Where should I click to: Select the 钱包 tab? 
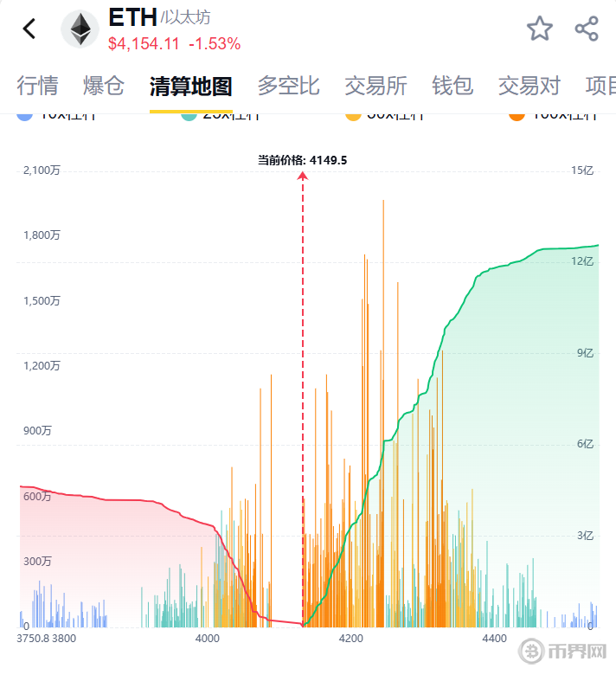pos(452,86)
